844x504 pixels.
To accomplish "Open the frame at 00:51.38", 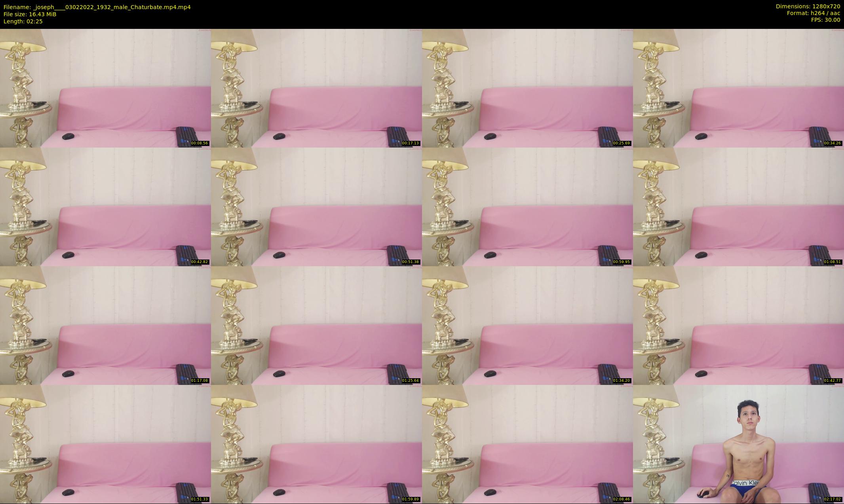I will click(316, 207).
